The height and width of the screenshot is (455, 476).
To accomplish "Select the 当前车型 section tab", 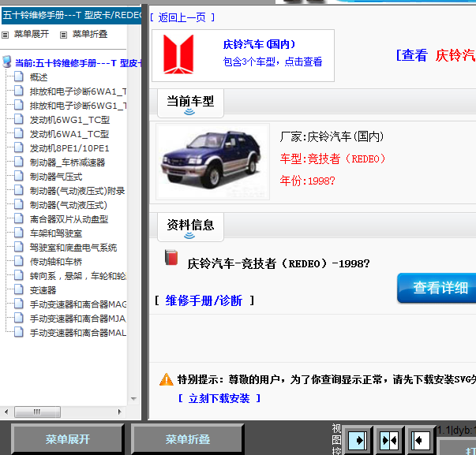I will 190,103.
